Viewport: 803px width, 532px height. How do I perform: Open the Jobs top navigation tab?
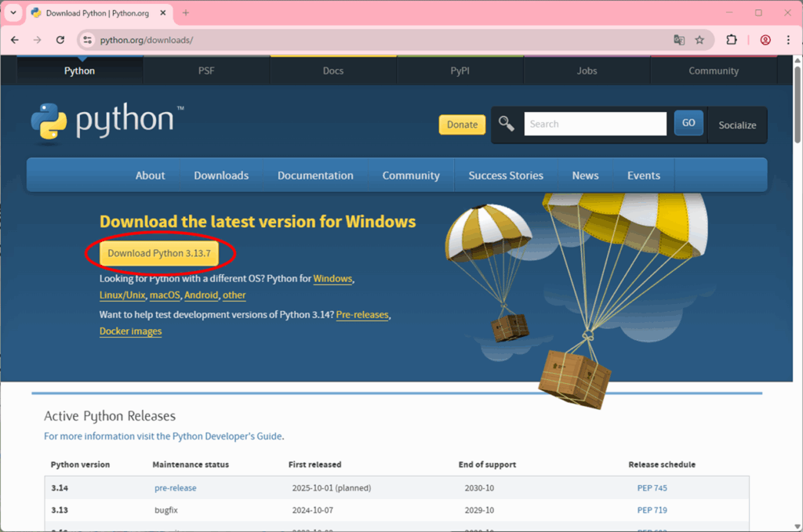[587, 71]
